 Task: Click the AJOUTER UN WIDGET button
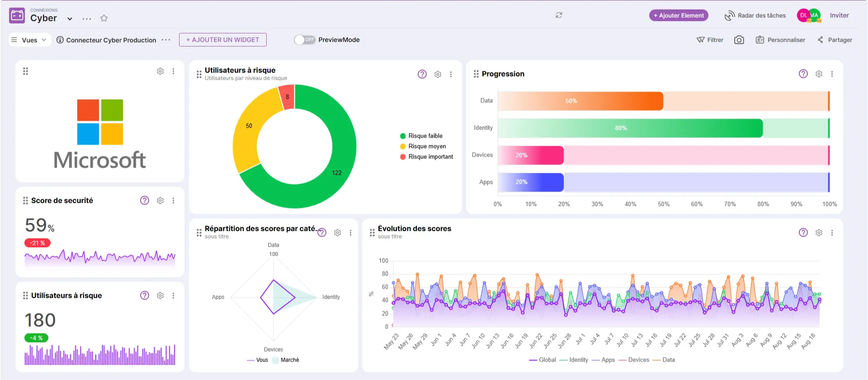point(222,40)
